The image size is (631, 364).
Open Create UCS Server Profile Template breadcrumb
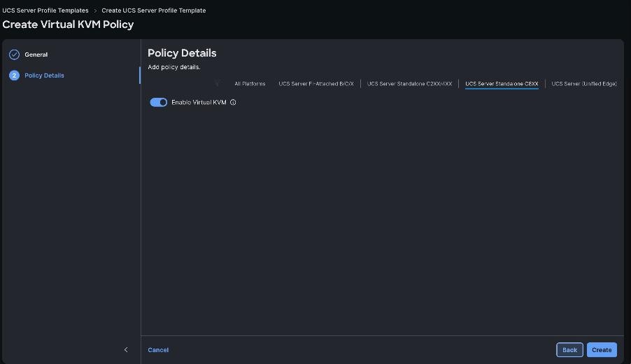pos(154,10)
